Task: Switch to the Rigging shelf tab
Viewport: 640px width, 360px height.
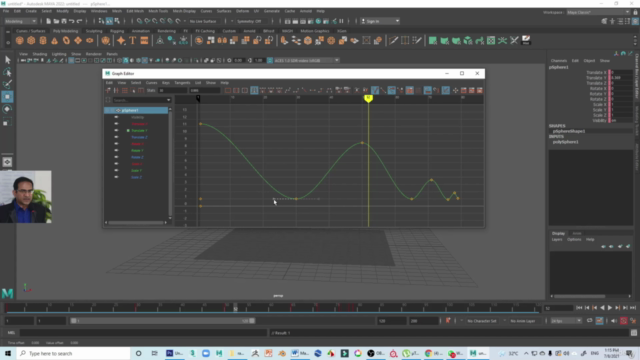Action: pyautogui.click(x=117, y=31)
